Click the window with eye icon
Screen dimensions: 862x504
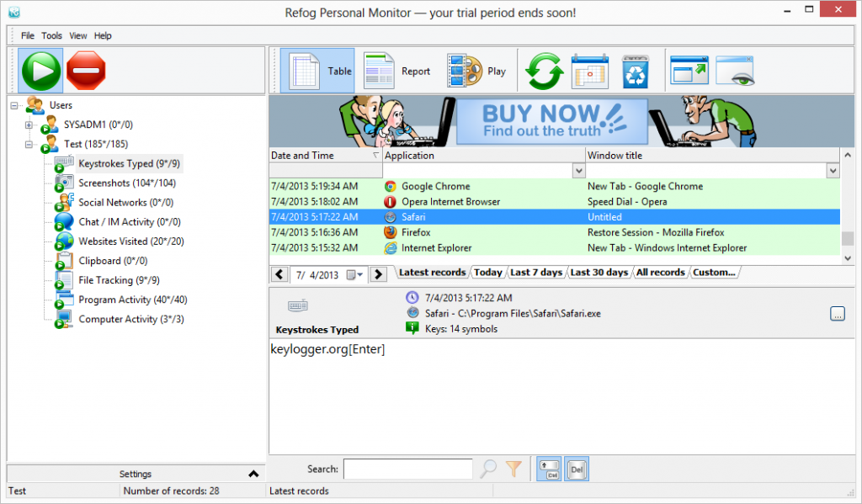pyautogui.click(x=734, y=72)
